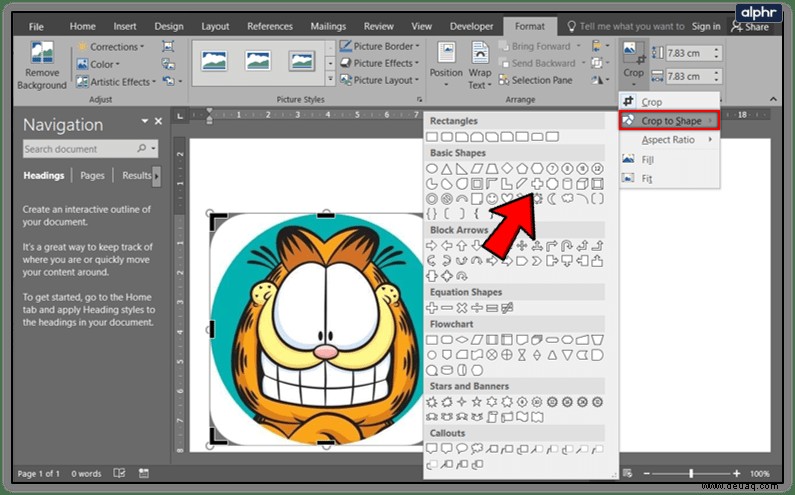Screen dimensions: 795x495
Task: Pick the division sign equation shape
Action: [x=477, y=308]
